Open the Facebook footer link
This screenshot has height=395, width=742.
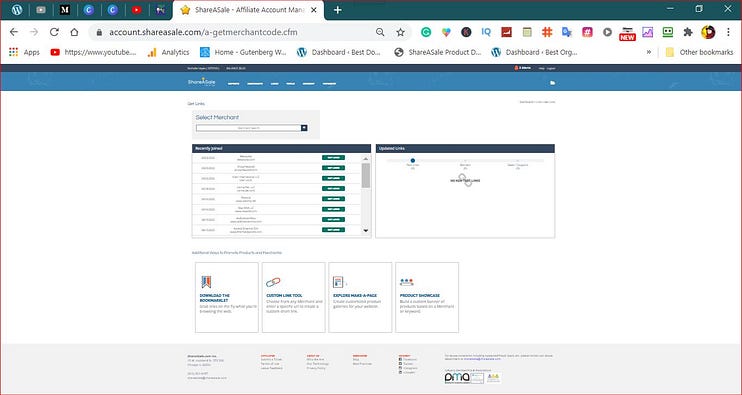tap(407, 360)
